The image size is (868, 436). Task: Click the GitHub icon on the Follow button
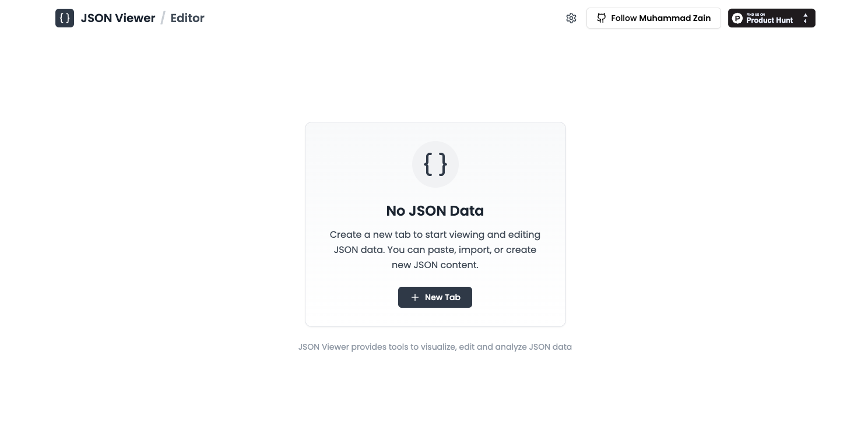602,18
